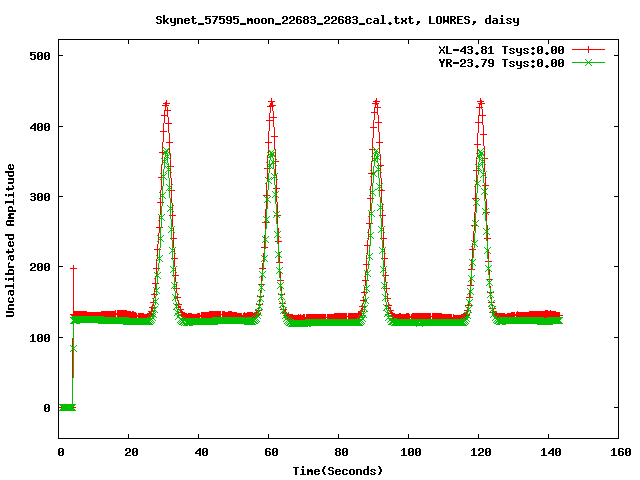Click the green cross marker near amplitude 85
This screenshot has width=640, height=480.
[73, 349]
